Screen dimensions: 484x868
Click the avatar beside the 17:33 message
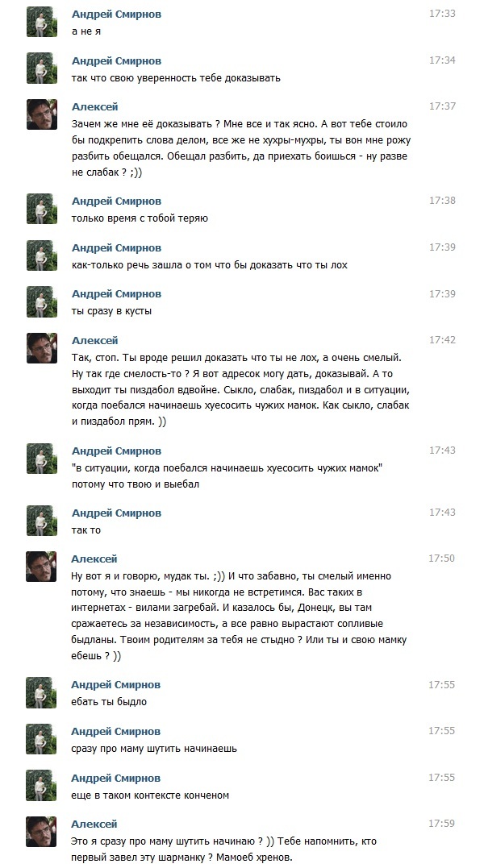tap(41, 22)
